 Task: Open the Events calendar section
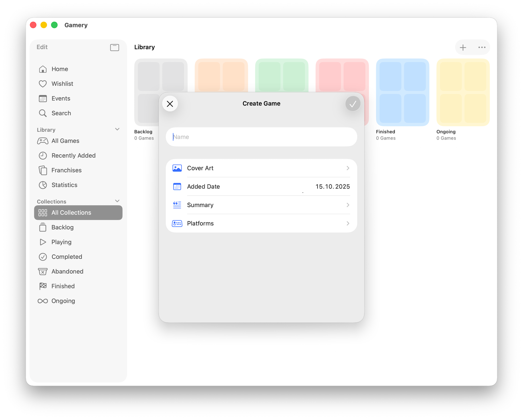click(61, 99)
